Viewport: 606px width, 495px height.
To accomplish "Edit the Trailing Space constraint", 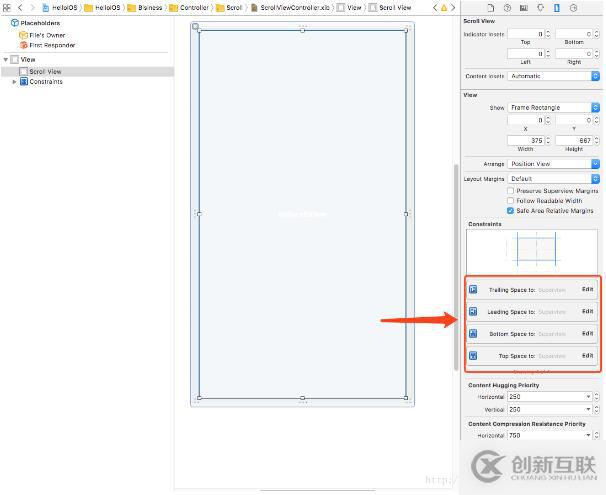I will click(587, 289).
